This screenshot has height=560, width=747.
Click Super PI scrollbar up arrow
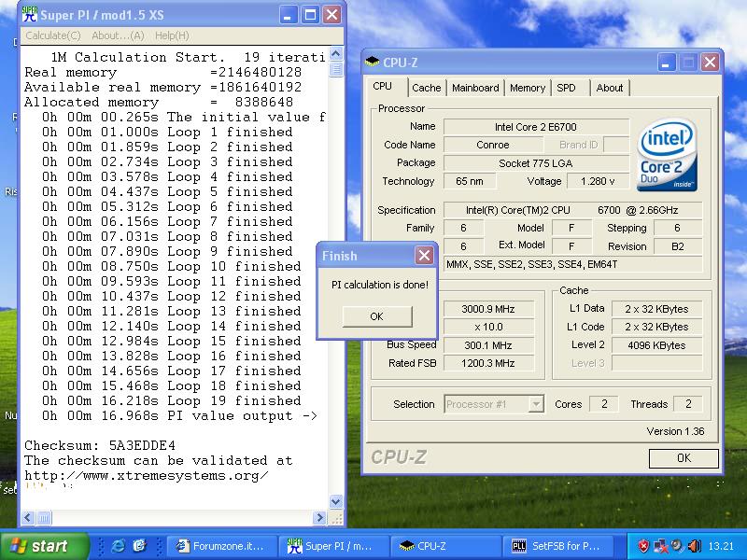pos(336,52)
